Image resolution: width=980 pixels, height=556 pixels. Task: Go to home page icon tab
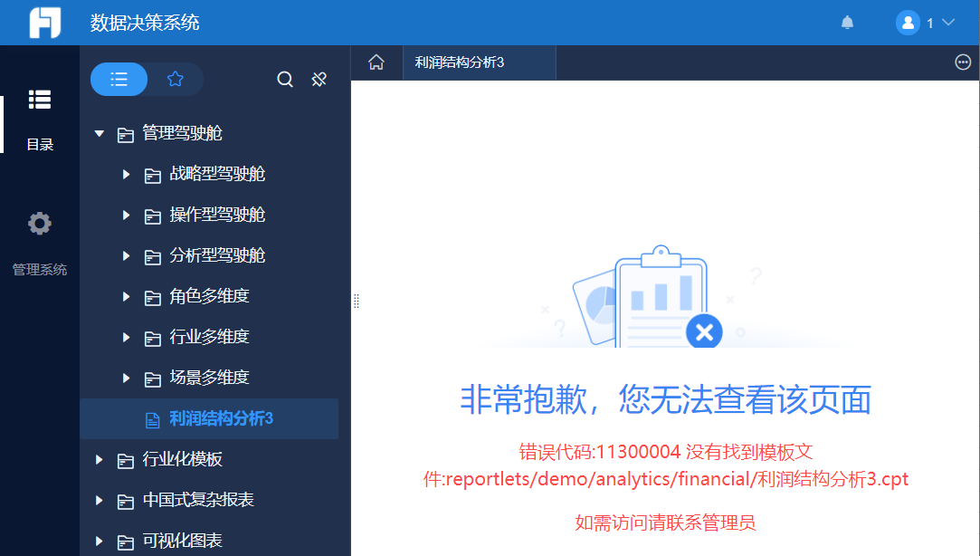click(376, 62)
